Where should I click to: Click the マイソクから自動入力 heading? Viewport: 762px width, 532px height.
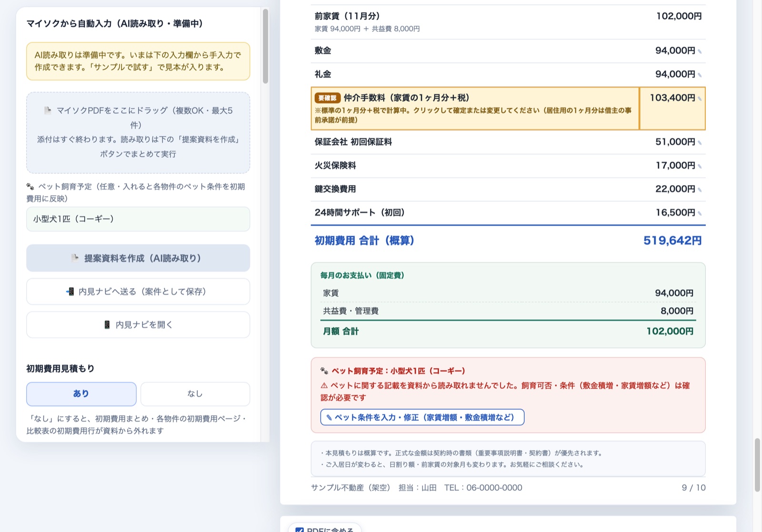tap(115, 24)
